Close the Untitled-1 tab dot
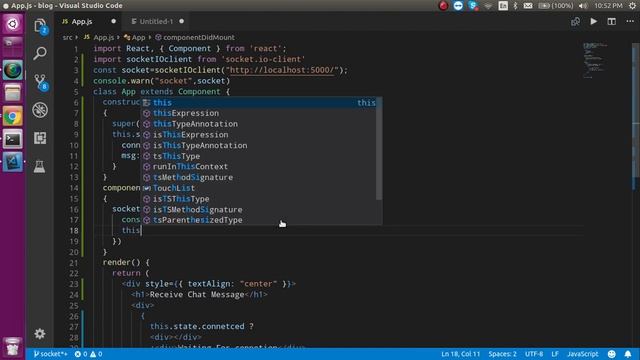Image resolution: width=640 pixels, height=360 pixels. point(182,21)
